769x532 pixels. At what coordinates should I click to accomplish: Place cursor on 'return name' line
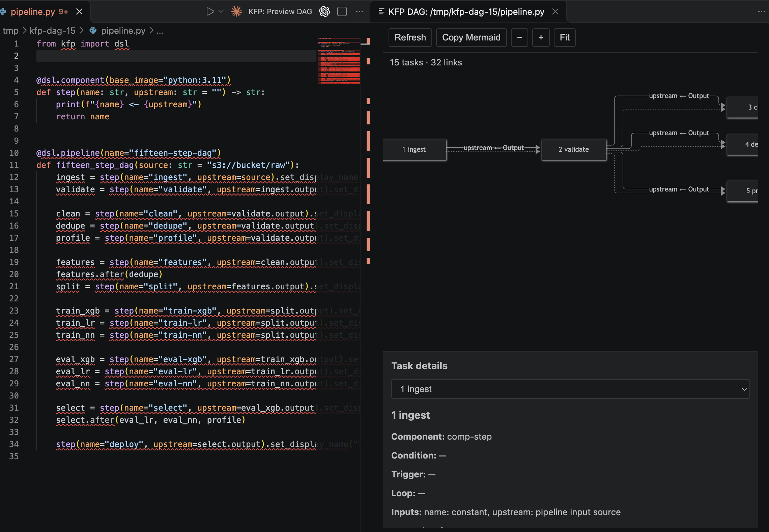(x=83, y=117)
